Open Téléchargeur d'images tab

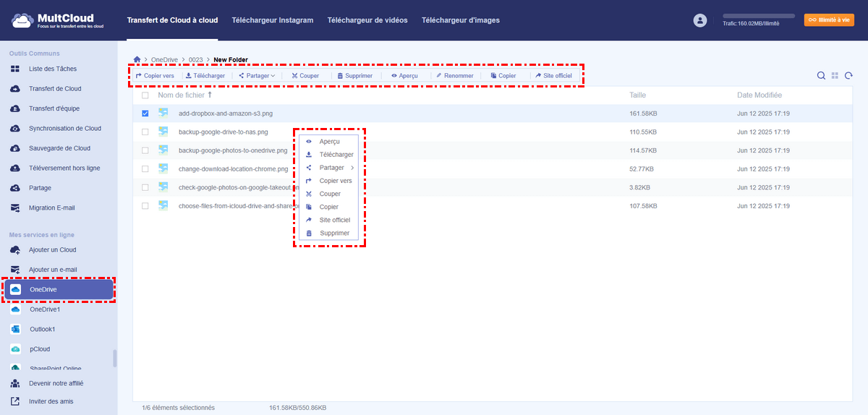[x=461, y=20]
